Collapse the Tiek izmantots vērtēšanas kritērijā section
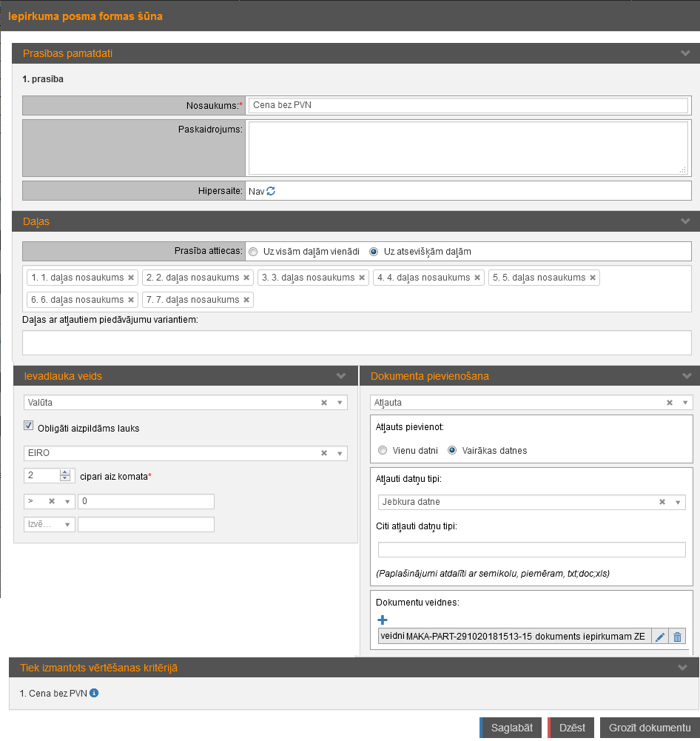 coord(683,668)
